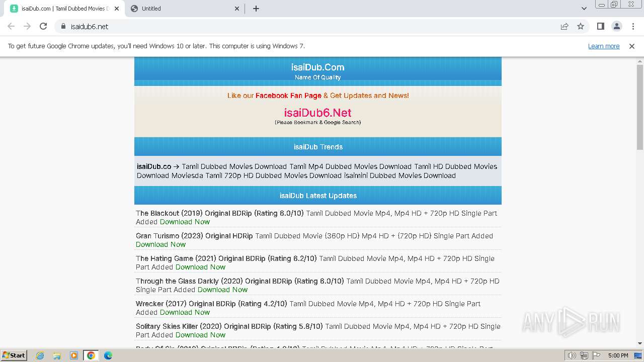
Task: Select 'Gran Turismo (2023) Original HDRip' title text
Action: coord(194,236)
